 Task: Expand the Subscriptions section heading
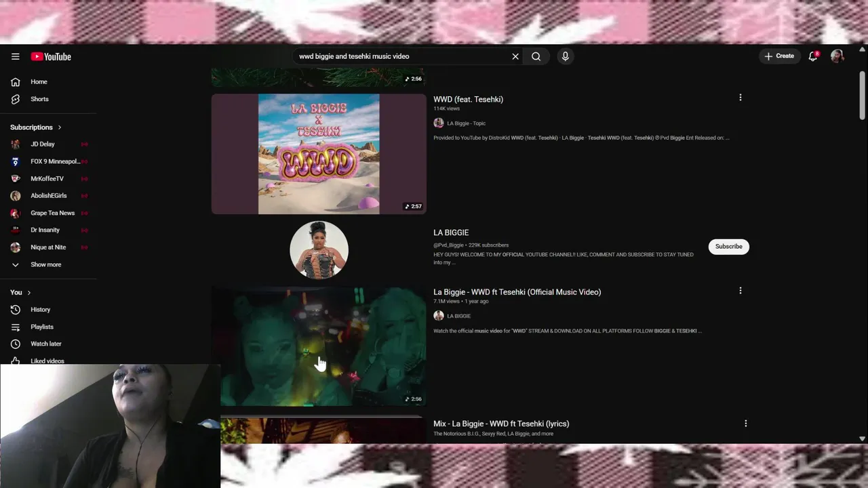(36, 127)
